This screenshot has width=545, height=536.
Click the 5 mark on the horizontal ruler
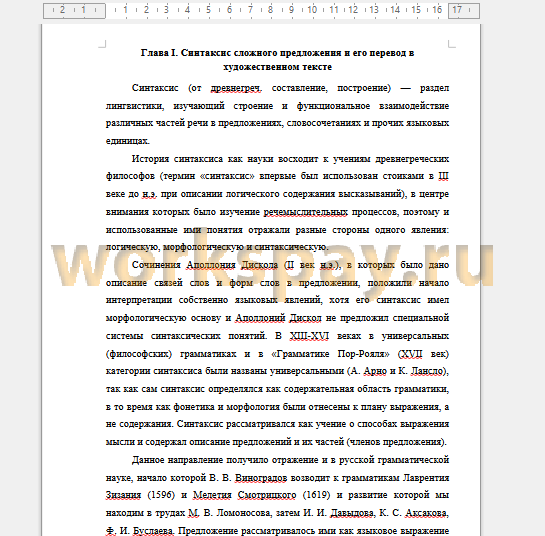[x=208, y=10]
